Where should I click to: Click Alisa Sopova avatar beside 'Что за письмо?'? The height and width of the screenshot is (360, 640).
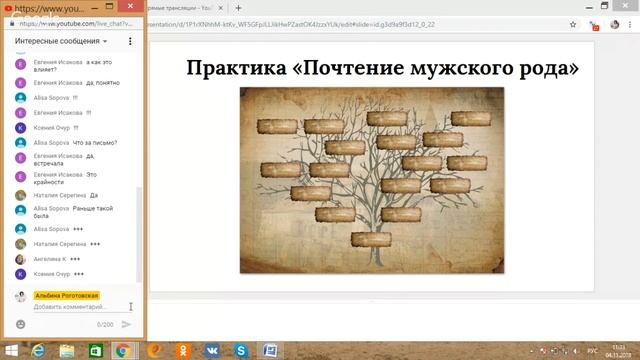(20, 142)
